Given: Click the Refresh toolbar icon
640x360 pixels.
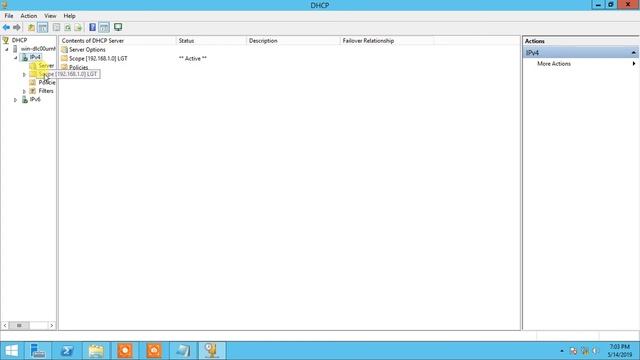Looking at the screenshot, I should (x=67, y=27).
